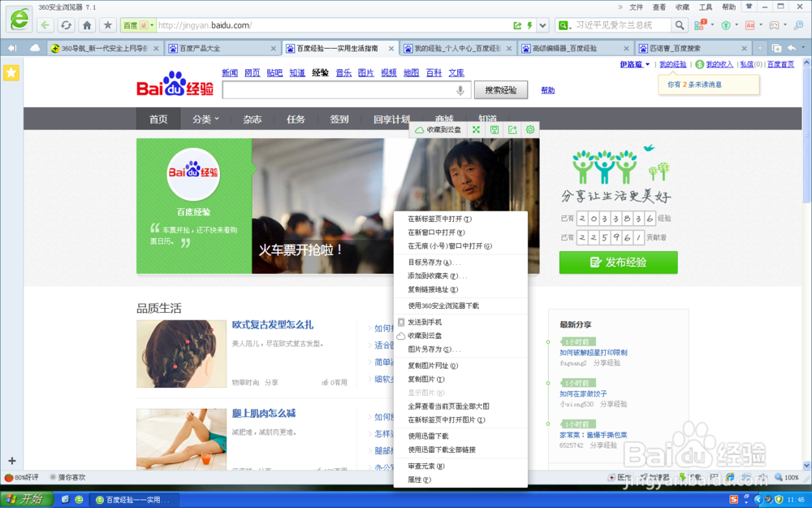Open the 欧式复古发型怎么扎 article link
Viewport: 812px width, 508px height.
coord(272,324)
